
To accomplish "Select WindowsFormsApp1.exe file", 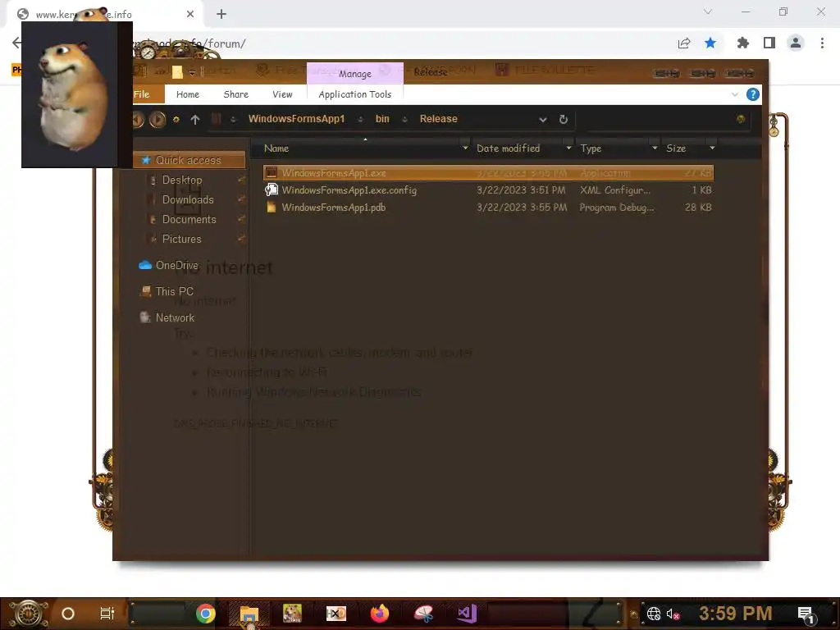I will point(488,173).
